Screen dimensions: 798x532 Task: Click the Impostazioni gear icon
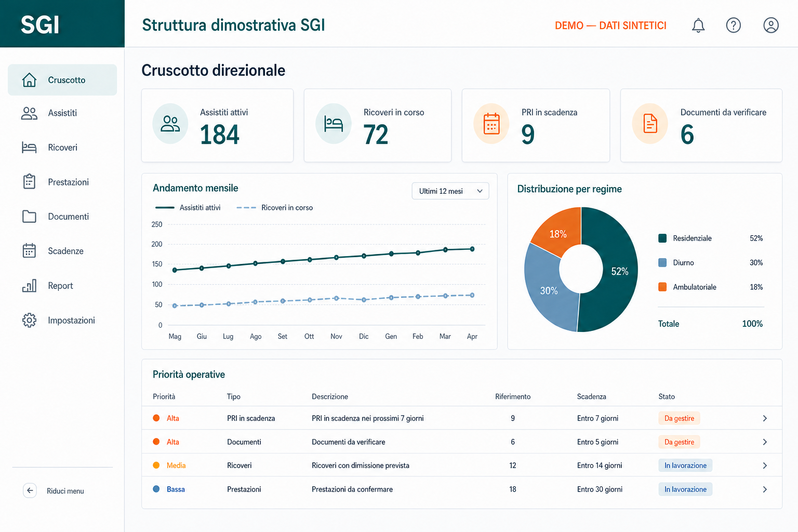[x=29, y=320]
